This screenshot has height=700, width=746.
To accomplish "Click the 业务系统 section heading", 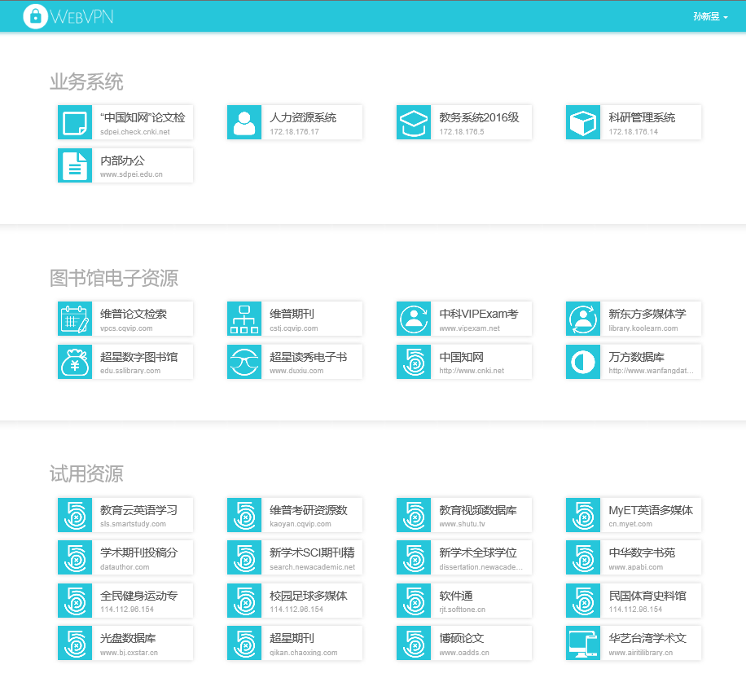I will click(x=86, y=82).
